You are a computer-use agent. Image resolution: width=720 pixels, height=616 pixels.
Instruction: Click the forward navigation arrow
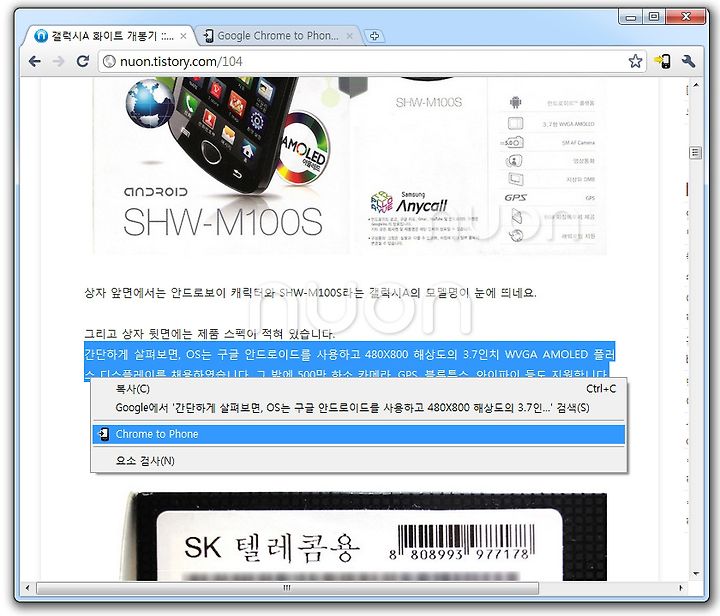(58, 61)
